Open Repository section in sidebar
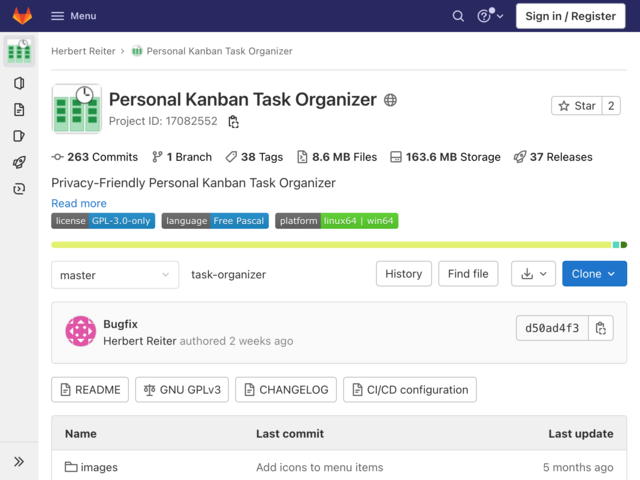 [19, 110]
